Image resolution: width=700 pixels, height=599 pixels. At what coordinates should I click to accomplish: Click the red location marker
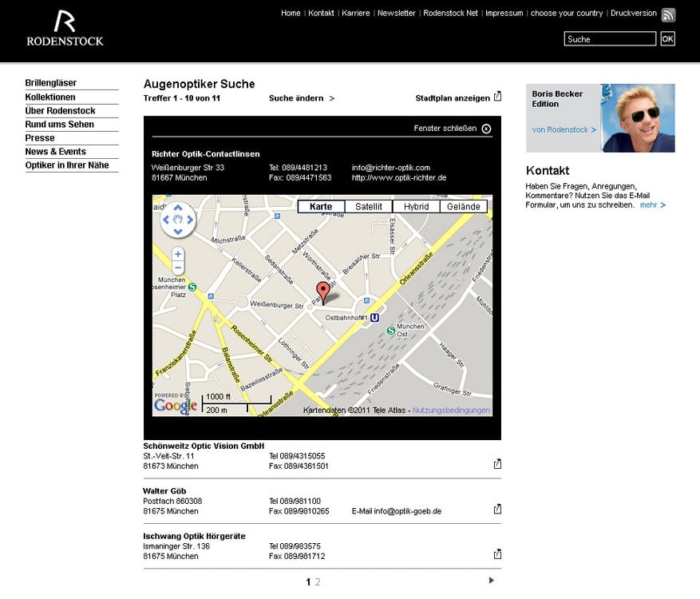[x=322, y=292]
